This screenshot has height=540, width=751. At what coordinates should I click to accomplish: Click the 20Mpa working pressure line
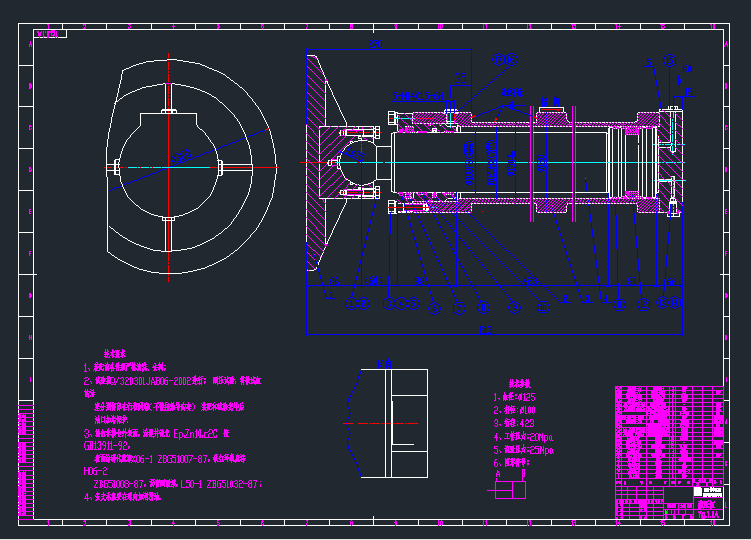(523, 437)
